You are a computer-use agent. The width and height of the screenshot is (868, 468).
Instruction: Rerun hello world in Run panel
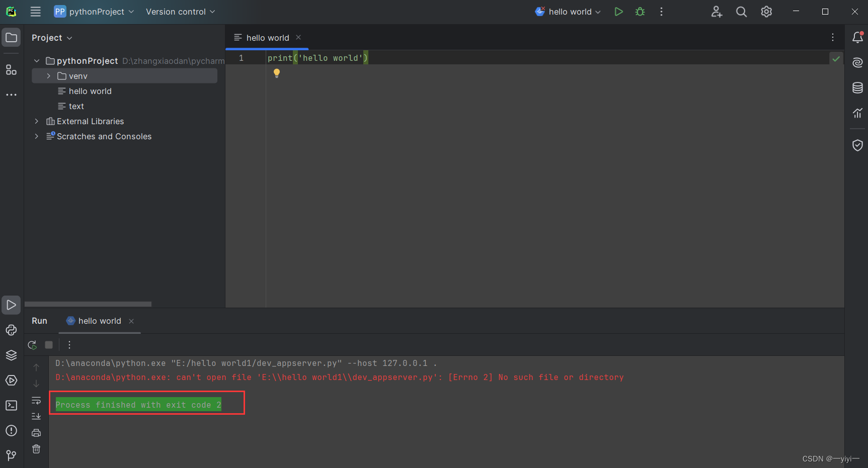32,345
